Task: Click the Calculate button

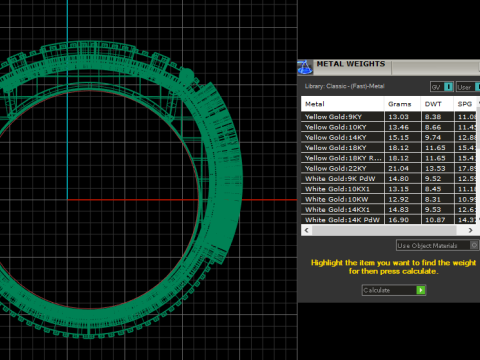Action: click(x=394, y=290)
